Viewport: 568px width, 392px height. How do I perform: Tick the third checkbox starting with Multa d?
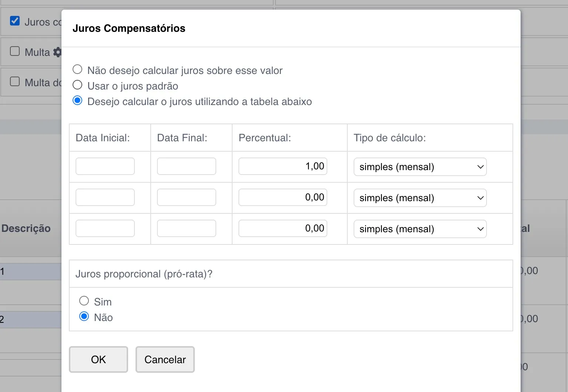tap(15, 81)
